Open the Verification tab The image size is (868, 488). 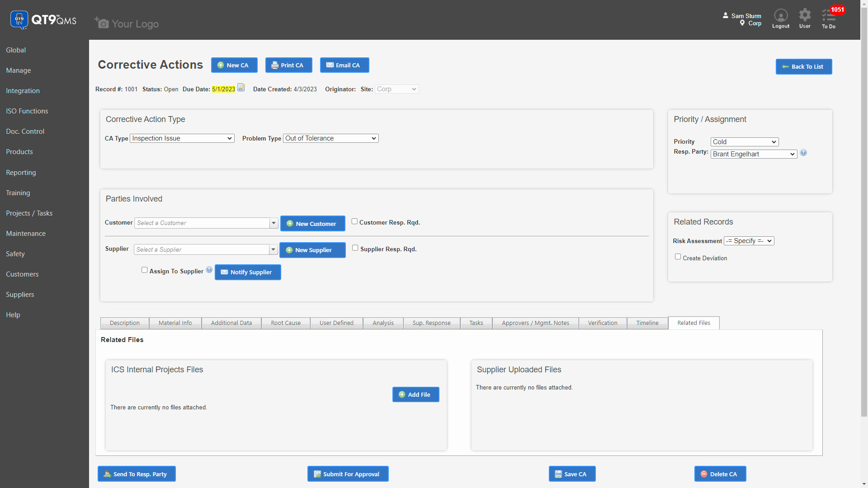[602, 323]
